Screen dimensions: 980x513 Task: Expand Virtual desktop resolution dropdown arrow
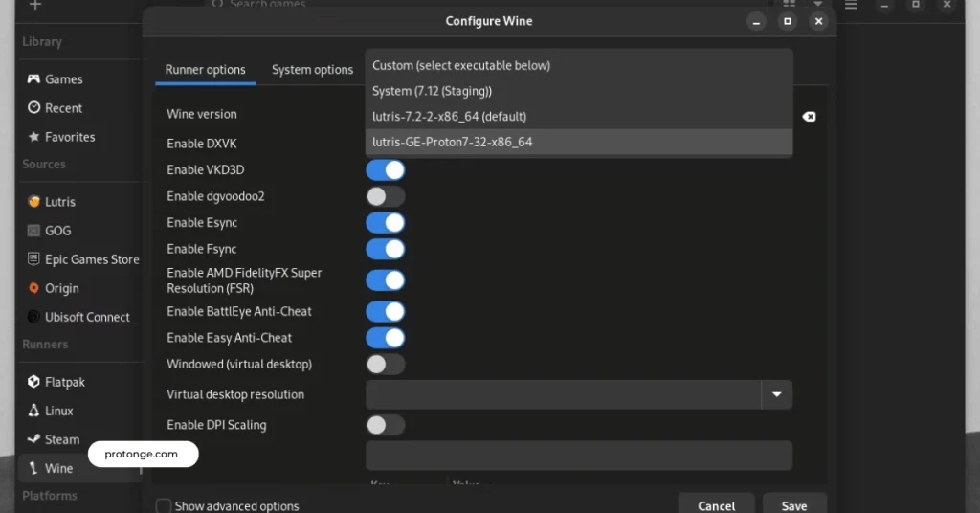776,394
